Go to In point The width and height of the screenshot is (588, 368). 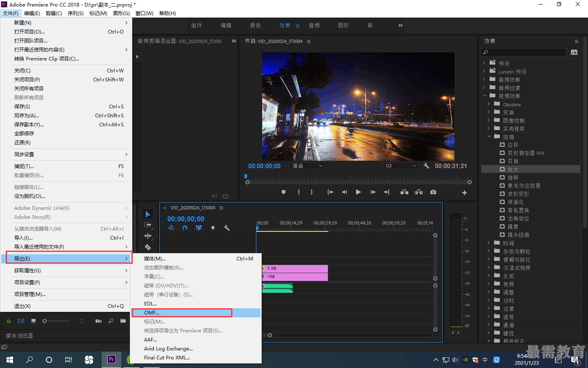330,192
